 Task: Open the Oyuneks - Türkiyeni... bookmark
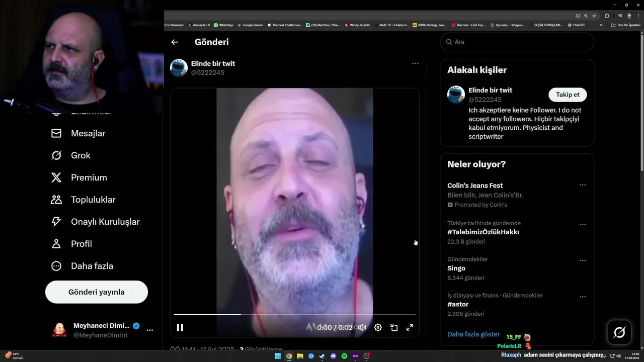pyautogui.click(x=508, y=25)
